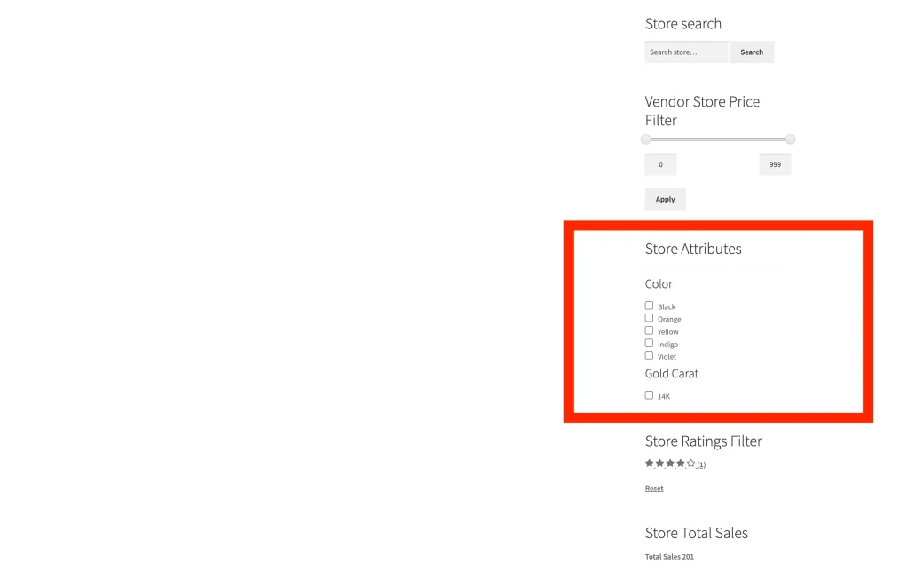
Task: Click the Search store input field
Action: click(x=686, y=52)
